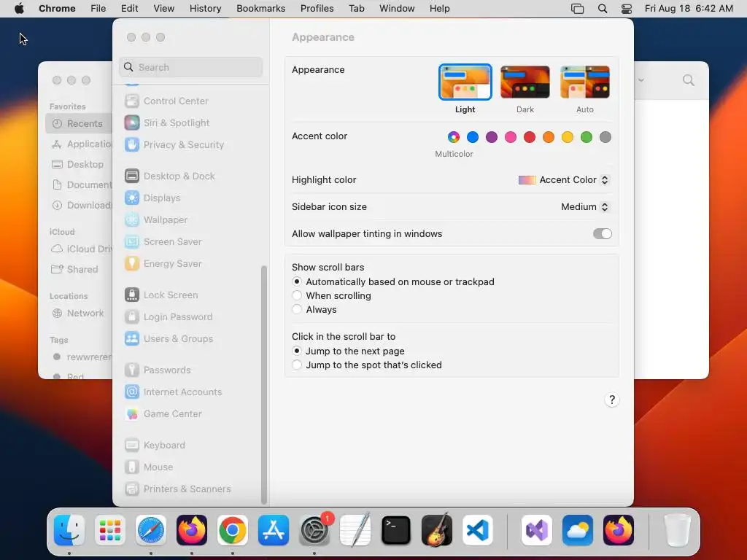Select Desktop in Finder sidebar

pyautogui.click(x=79, y=164)
